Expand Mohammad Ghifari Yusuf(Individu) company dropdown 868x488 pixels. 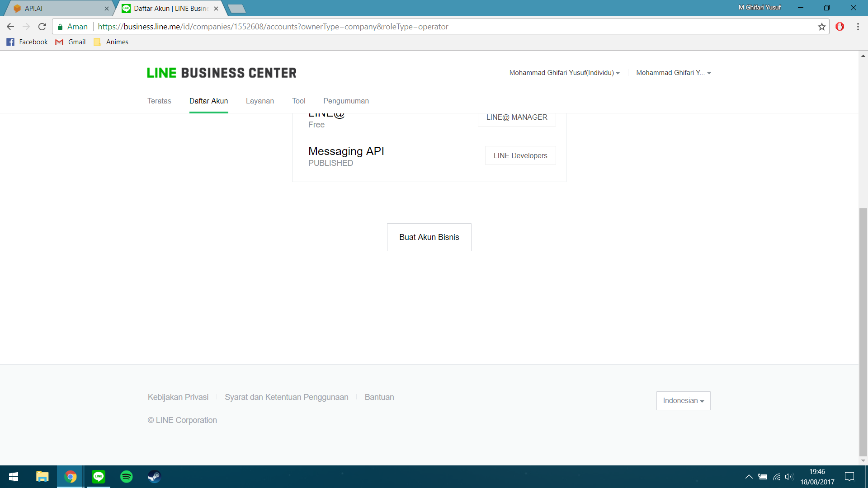[x=564, y=73]
